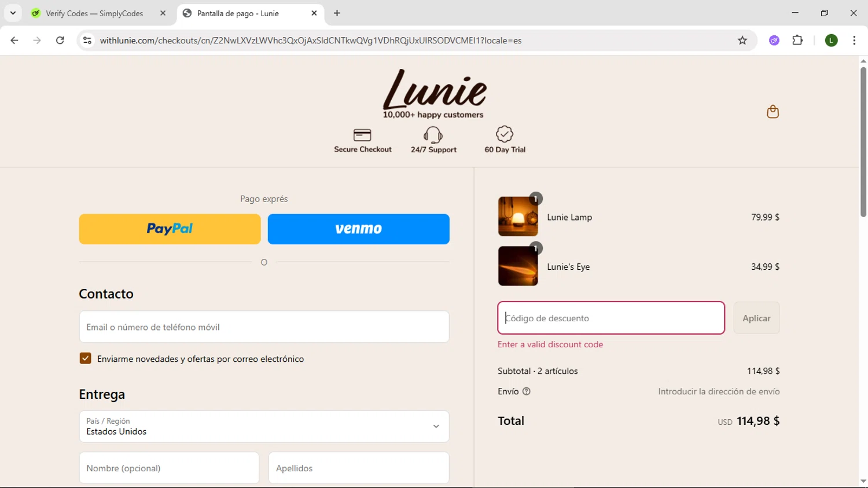Screen dimensions: 868x488
Task: View site information icon in address bar
Action: pyautogui.click(x=87, y=41)
